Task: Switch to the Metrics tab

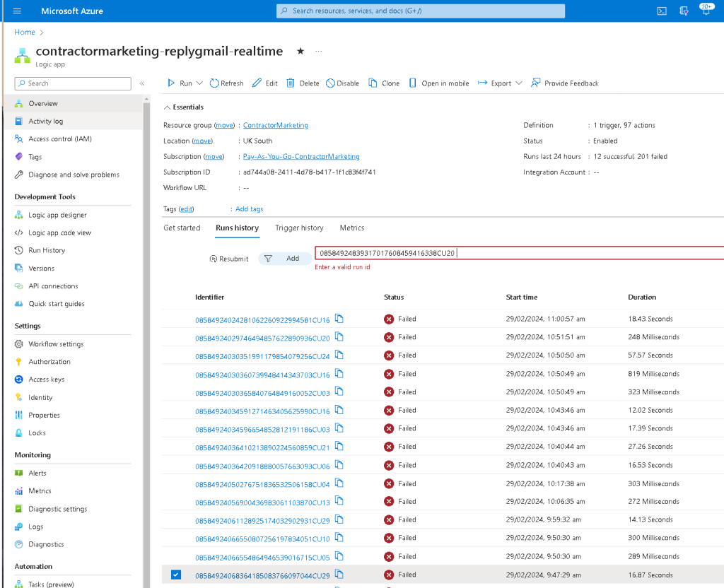Action: point(352,228)
